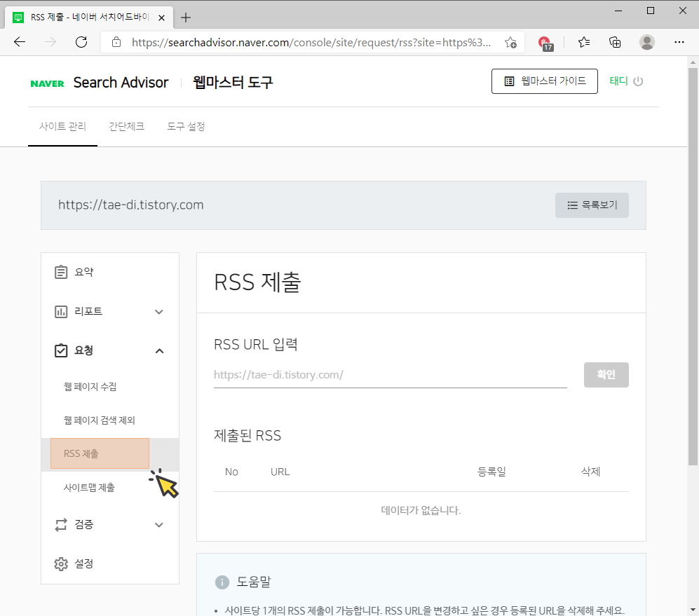Image resolution: width=699 pixels, height=616 pixels.
Task: Open the 요약 summary icon in the sidebar
Action: [x=61, y=272]
